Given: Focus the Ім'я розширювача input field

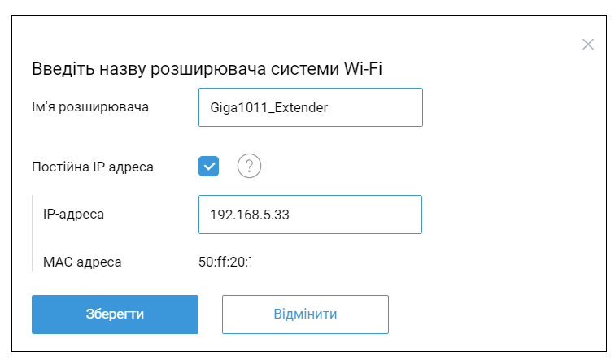Looking at the screenshot, I should point(311,107).
